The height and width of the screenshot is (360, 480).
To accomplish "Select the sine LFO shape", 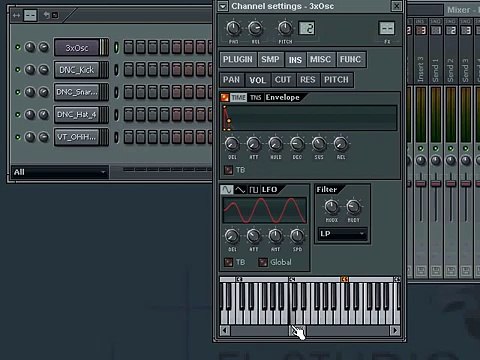I will (227, 190).
